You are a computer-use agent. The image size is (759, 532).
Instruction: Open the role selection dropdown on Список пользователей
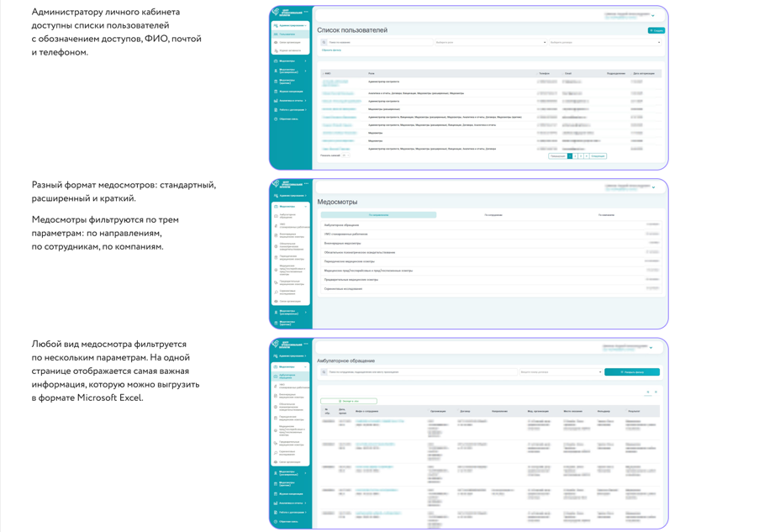coord(490,43)
